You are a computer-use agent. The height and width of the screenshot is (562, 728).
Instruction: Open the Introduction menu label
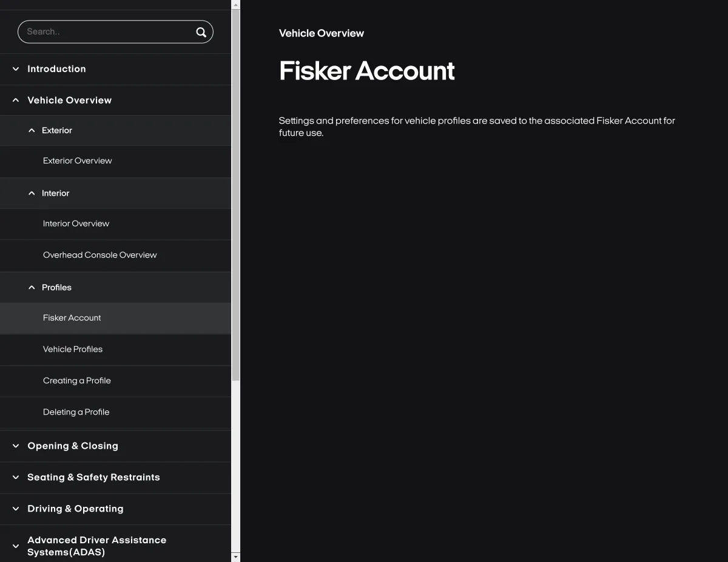pos(56,69)
